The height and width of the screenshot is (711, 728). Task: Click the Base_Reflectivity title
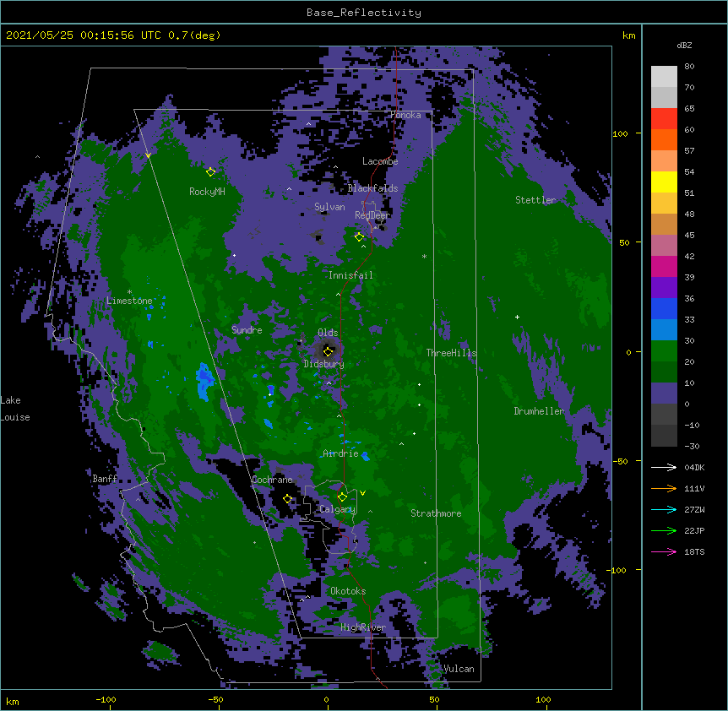(x=364, y=13)
